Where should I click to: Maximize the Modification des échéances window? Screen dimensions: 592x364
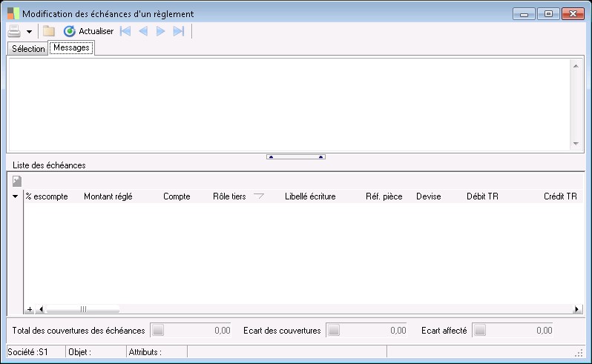548,14
